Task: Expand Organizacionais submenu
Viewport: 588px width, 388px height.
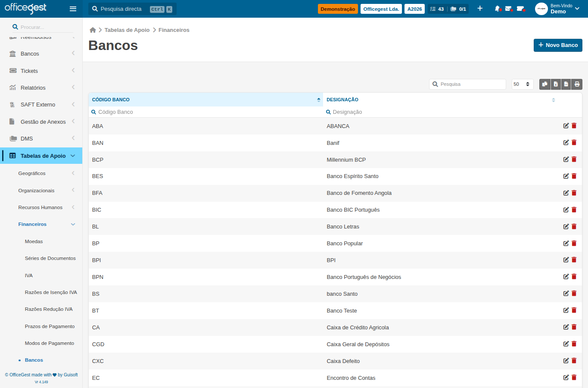Action: 41,191
